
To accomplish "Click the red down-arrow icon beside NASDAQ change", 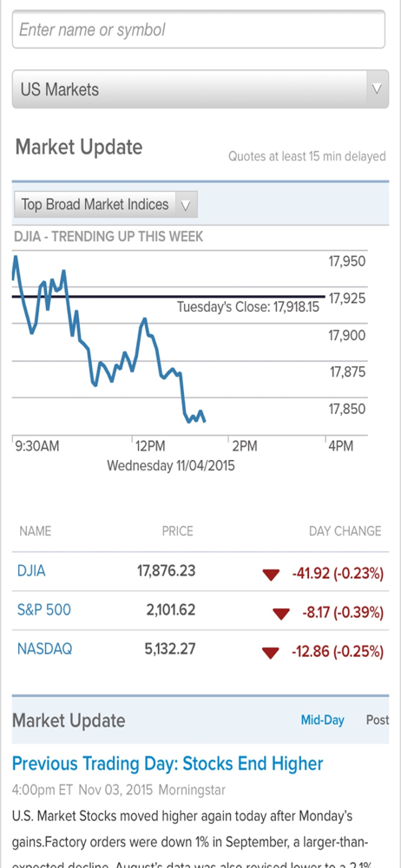I will [x=271, y=654].
